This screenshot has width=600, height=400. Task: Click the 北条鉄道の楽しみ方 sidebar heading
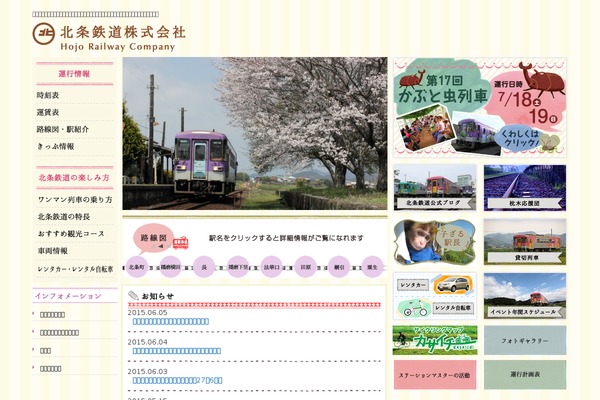pyautogui.click(x=74, y=178)
